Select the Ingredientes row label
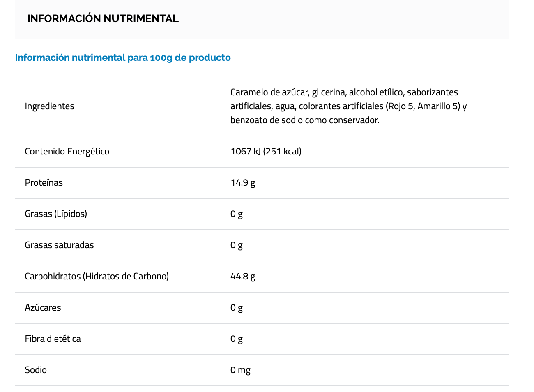This screenshot has height=392, width=534. coord(50,106)
